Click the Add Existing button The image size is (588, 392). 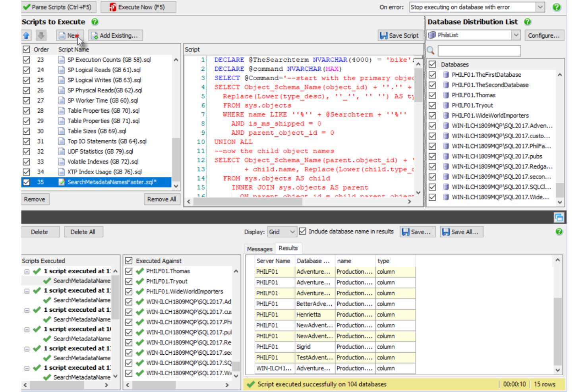click(x=116, y=35)
